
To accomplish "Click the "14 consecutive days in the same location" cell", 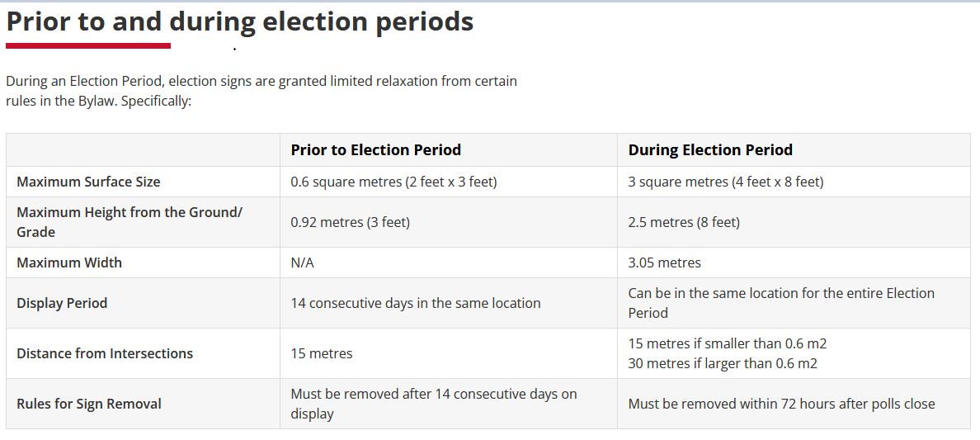I will [x=415, y=303].
